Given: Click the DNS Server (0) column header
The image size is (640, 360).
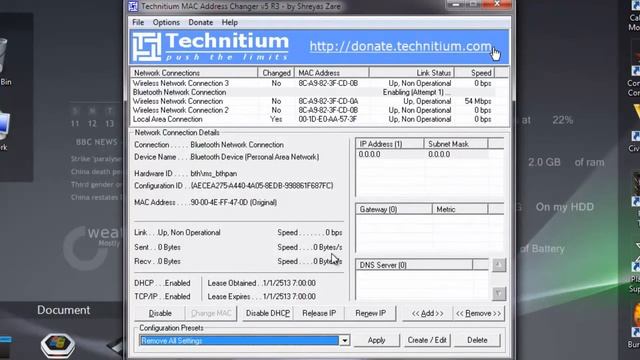Looking at the screenshot, I should (x=414, y=265).
